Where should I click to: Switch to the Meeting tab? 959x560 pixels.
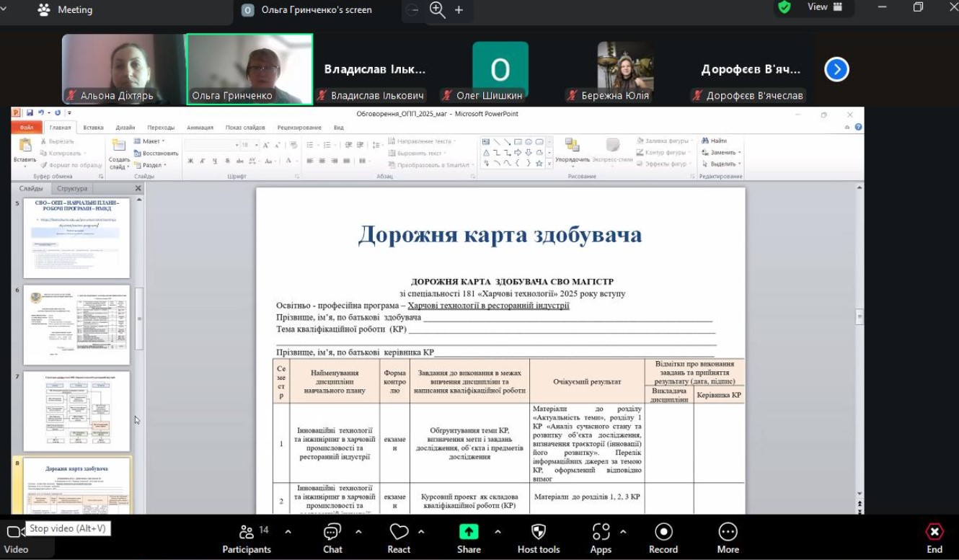pos(65,10)
